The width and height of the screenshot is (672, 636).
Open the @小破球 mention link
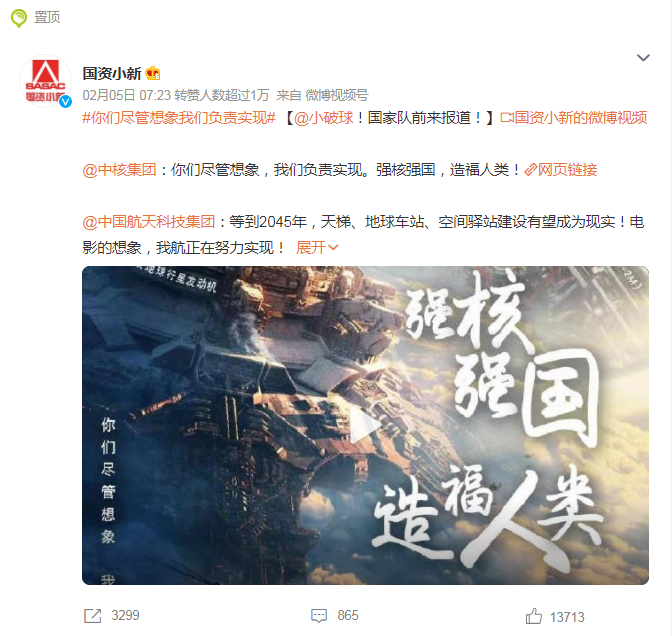(324, 118)
